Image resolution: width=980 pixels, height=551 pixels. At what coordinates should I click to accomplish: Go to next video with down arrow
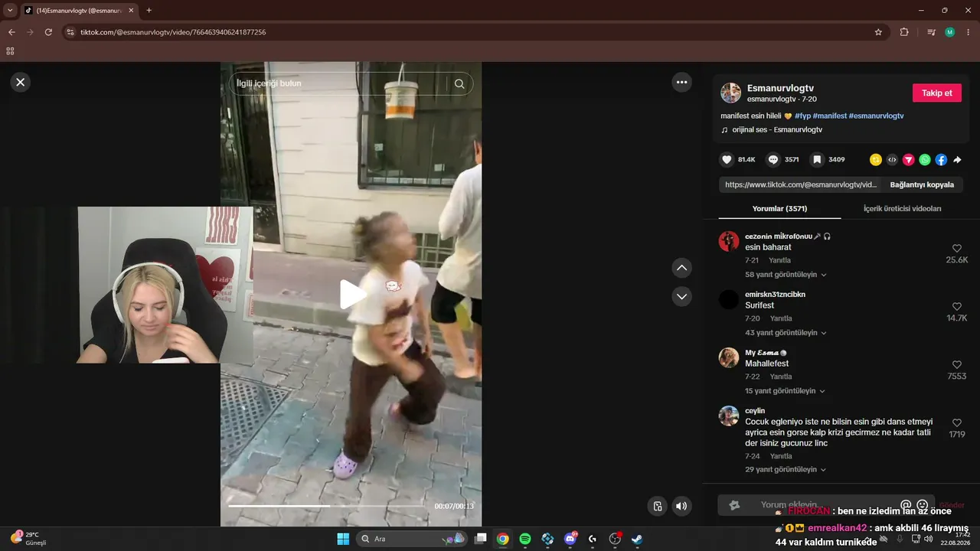[x=681, y=296]
